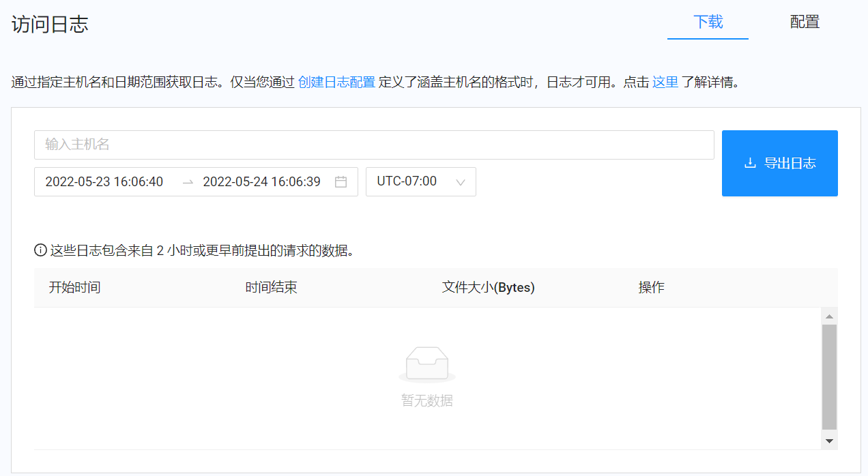This screenshot has width=868, height=476.
Task: Click the empty inbox illustration in the table
Action: (426, 363)
